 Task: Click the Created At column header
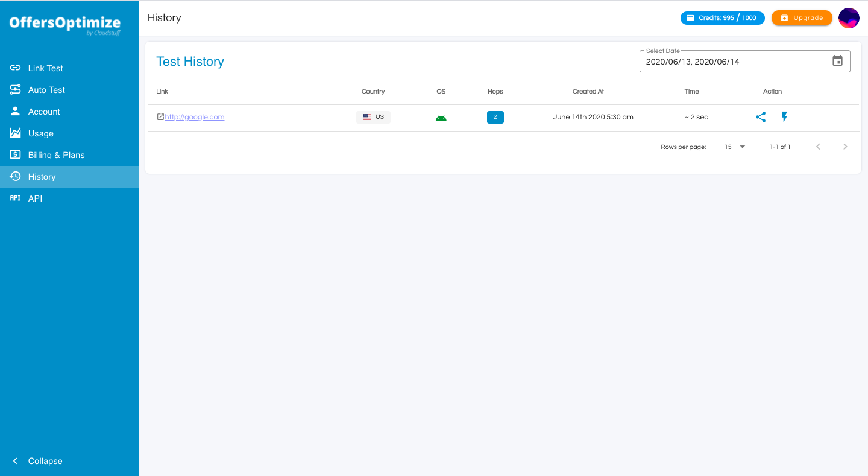click(588, 92)
